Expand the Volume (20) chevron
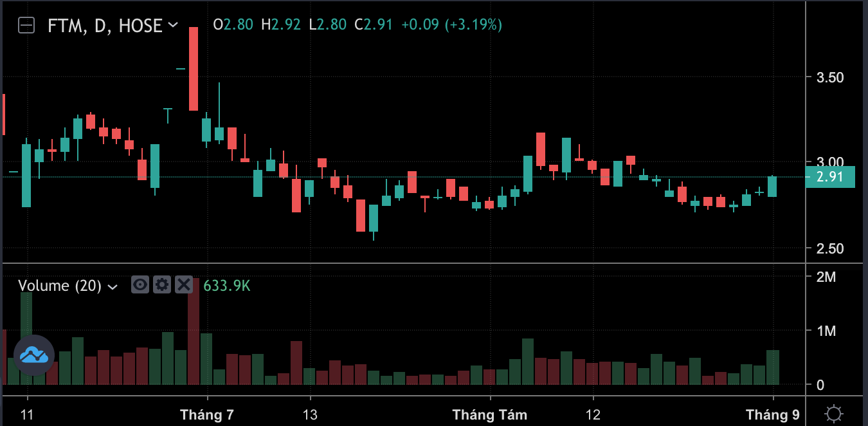 (x=113, y=286)
